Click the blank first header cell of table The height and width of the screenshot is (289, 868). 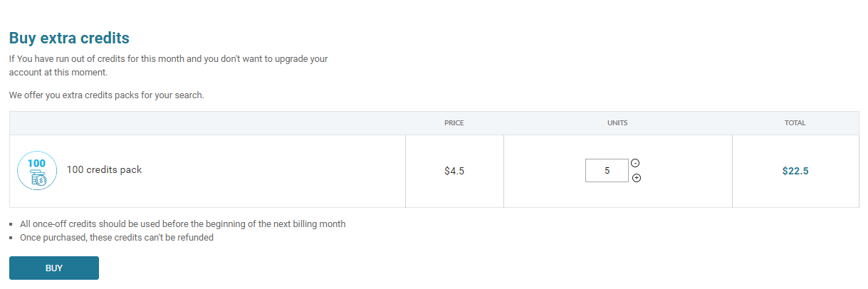coord(207,123)
